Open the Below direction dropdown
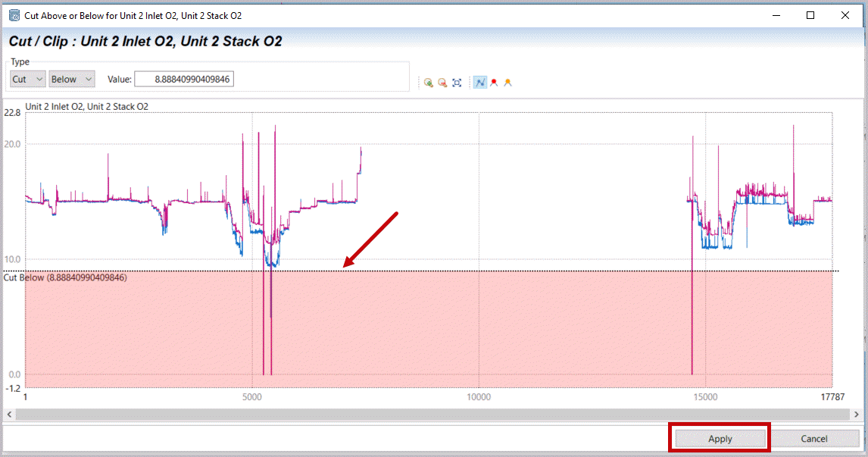 click(72, 79)
